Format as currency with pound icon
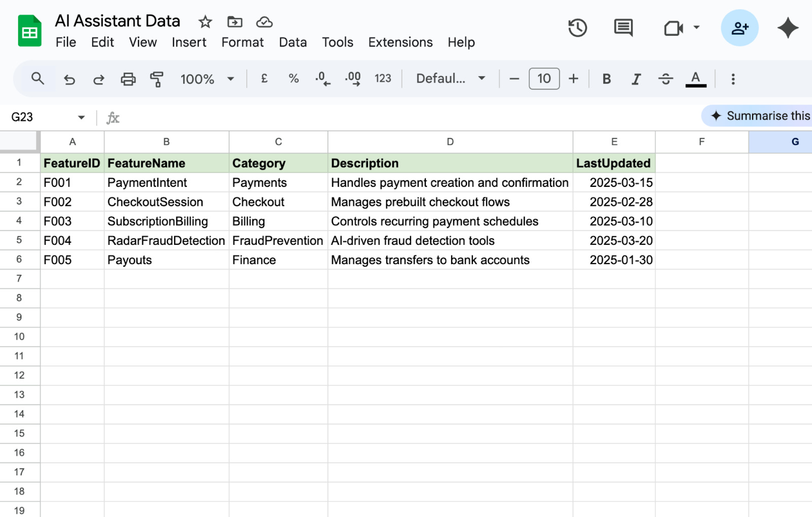The image size is (812, 517). coord(264,79)
